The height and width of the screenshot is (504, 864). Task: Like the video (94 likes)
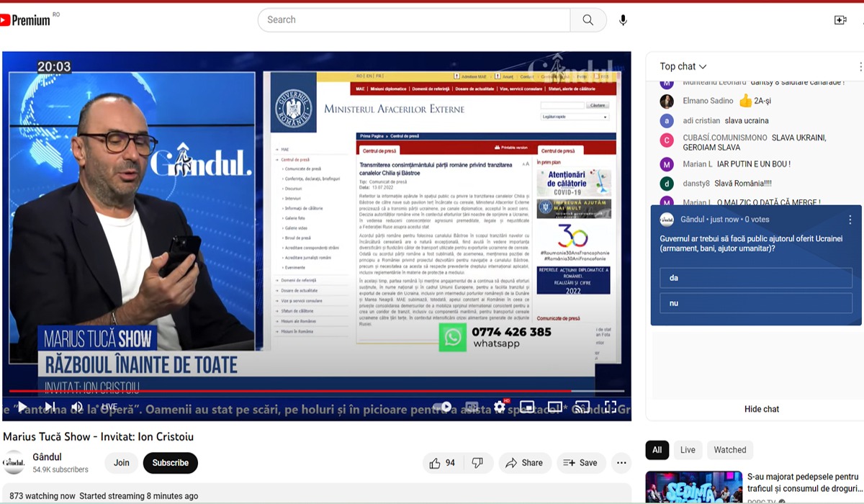point(442,463)
